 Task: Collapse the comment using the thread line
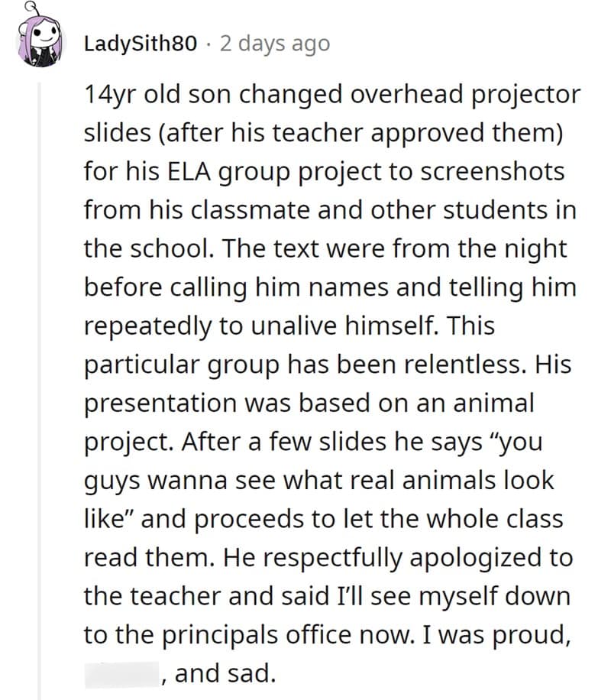pyautogui.click(x=38, y=382)
